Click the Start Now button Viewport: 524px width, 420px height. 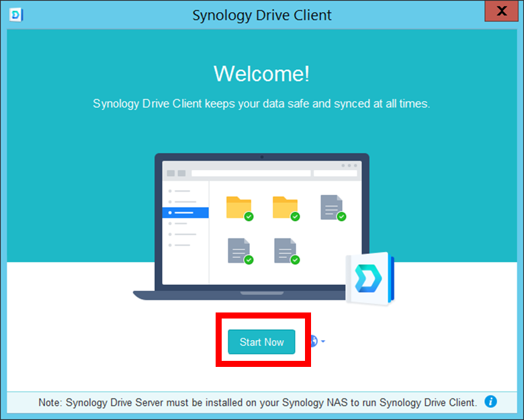click(x=261, y=342)
